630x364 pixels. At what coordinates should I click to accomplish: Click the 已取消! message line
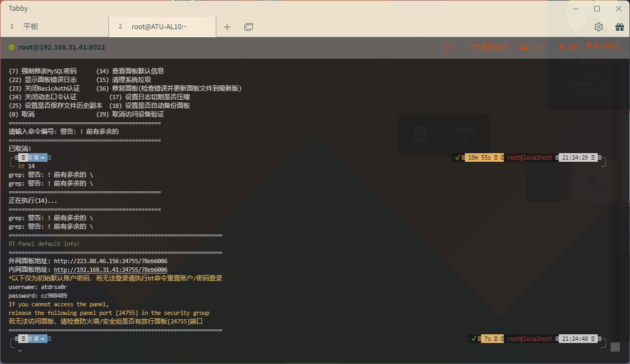click(x=20, y=149)
